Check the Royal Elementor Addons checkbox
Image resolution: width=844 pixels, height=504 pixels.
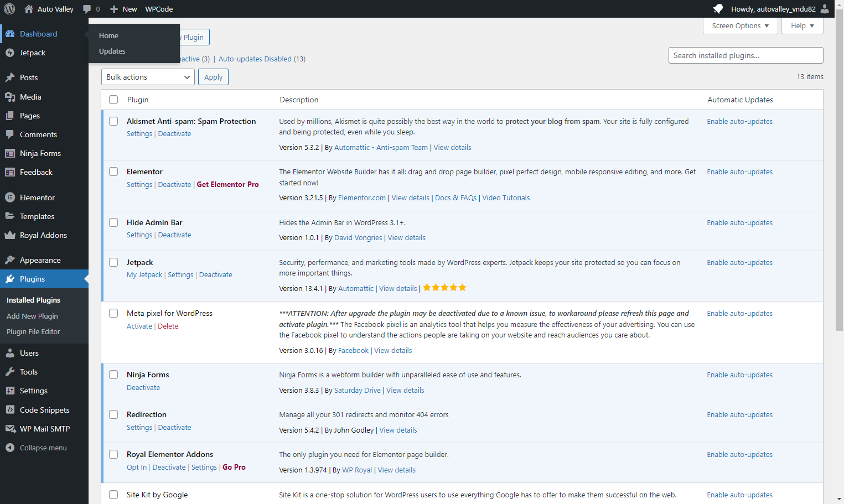coord(113,454)
